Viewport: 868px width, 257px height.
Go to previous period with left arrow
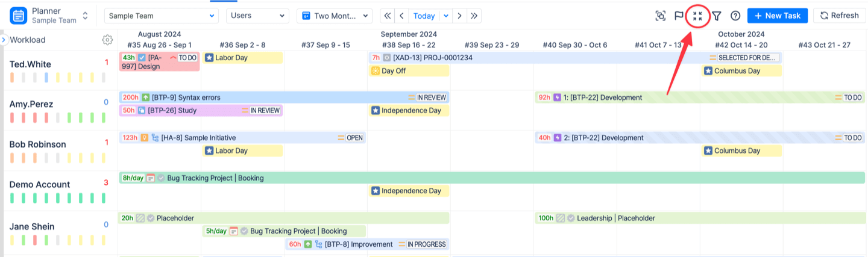coord(401,16)
